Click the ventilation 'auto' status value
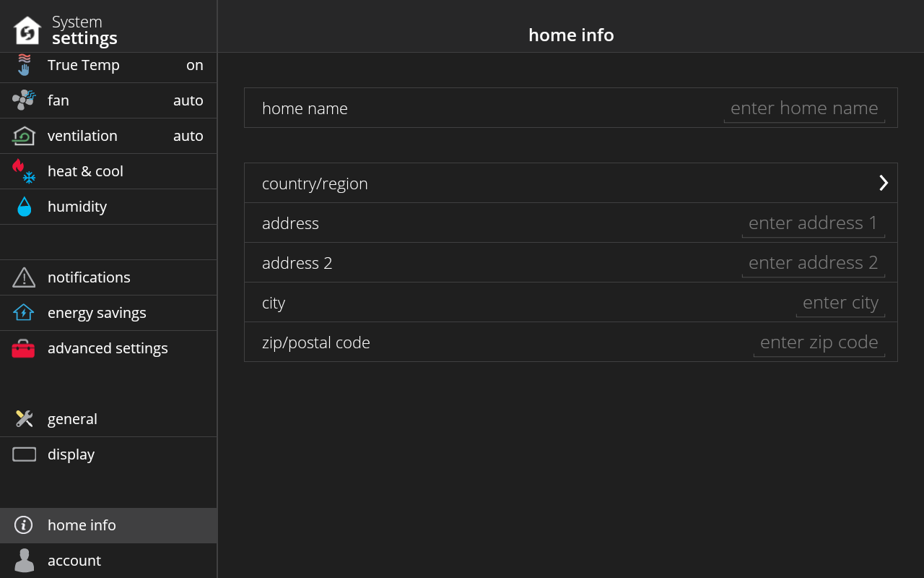Screen dimensions: 924x578 tap(188, 136)
